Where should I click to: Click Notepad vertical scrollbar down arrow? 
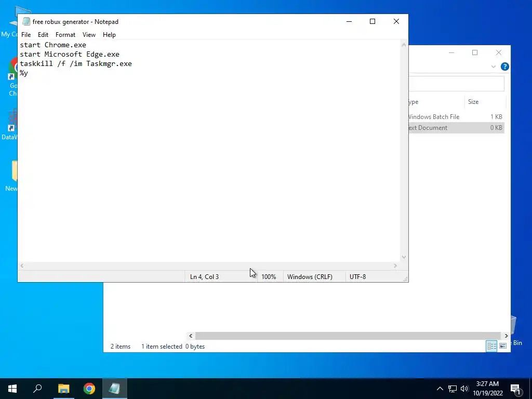coord(404,257)
